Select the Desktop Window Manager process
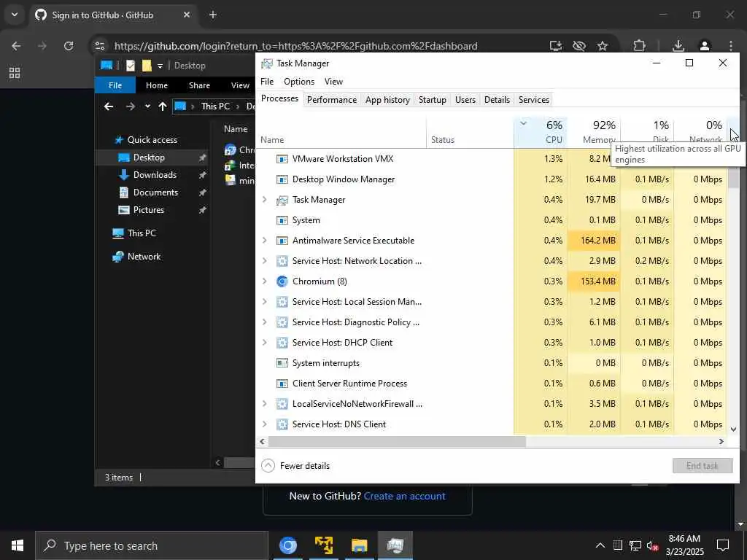This screenshot has width=747, height=560. click(491, 179)
